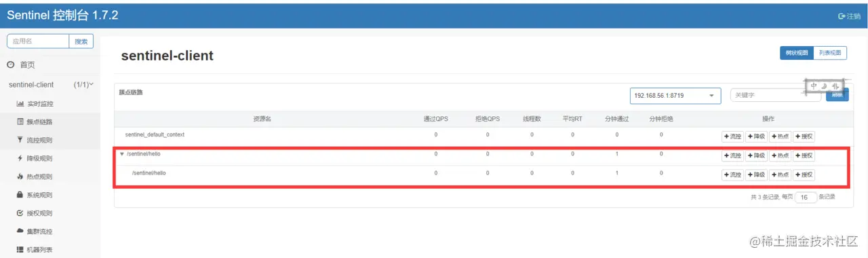Open 机器列表 list icon entry
Screen dimensions: 868x258
pos(35,250)
